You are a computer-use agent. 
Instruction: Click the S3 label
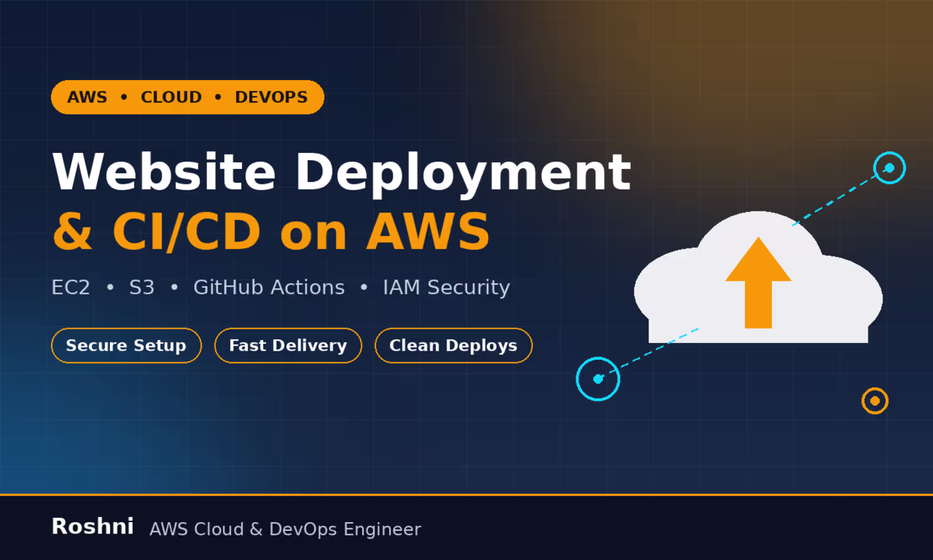tap(142, 287)
